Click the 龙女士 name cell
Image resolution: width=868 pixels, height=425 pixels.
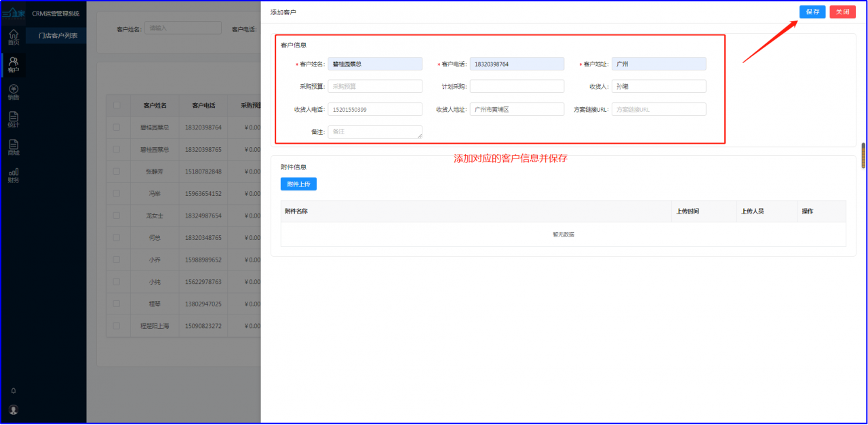[x=155, y=216]
